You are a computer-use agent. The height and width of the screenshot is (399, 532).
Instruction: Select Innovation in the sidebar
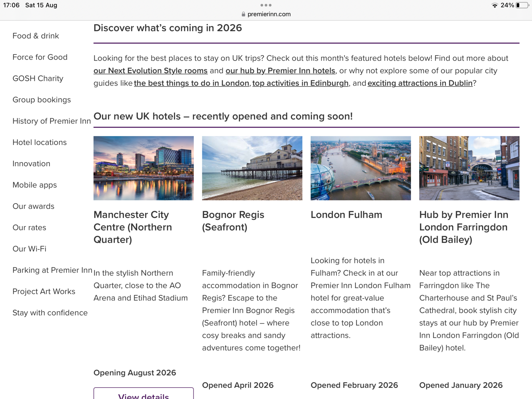click(31, 164)
